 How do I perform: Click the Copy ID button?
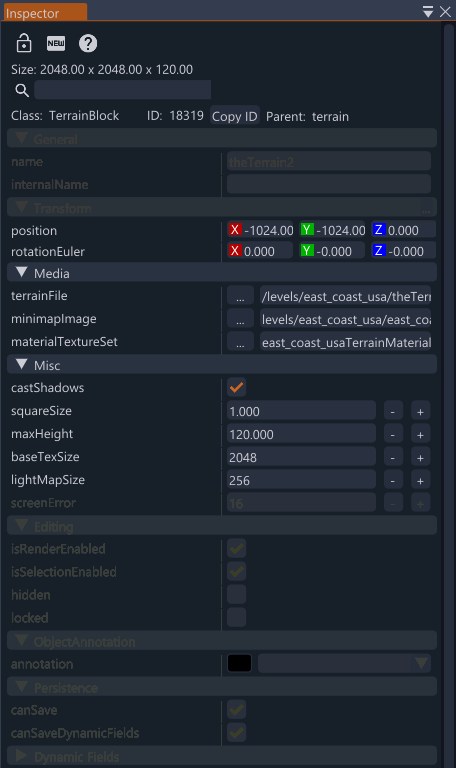[x=235, y=117]
